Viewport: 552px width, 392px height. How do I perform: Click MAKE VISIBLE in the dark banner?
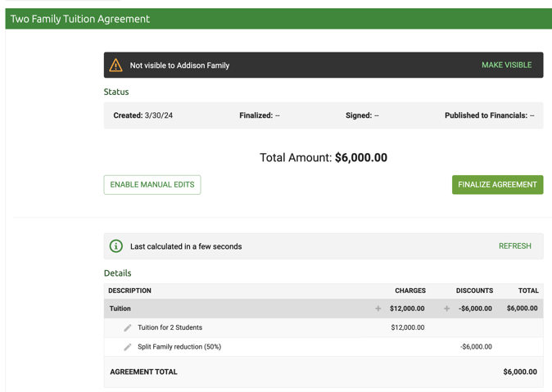tap(507, 65)
